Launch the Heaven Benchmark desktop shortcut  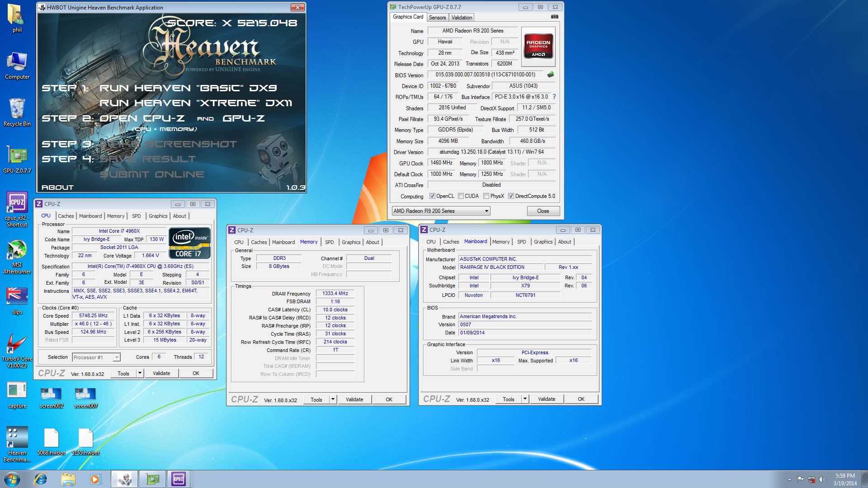tap(17, 444)
